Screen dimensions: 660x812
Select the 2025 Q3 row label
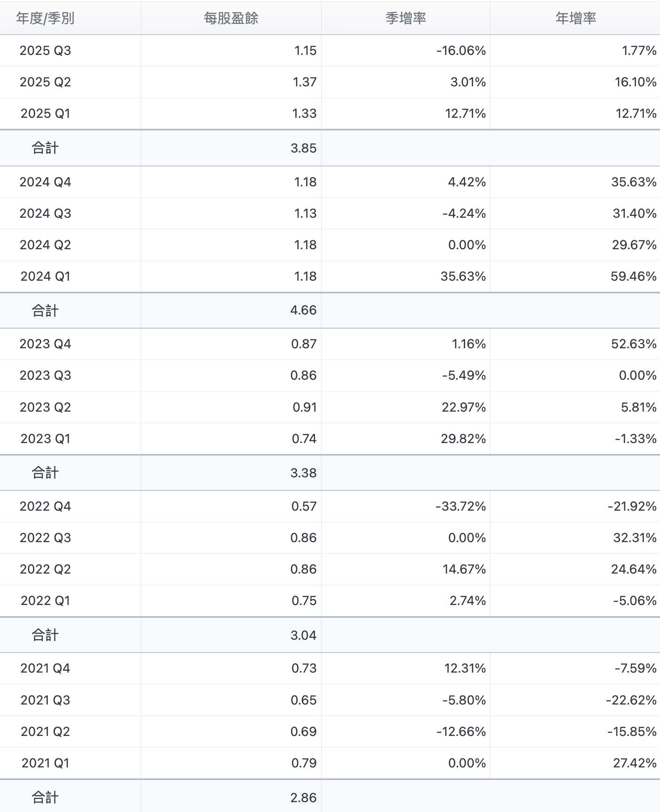pyautogui.click(x=45, y=51)
